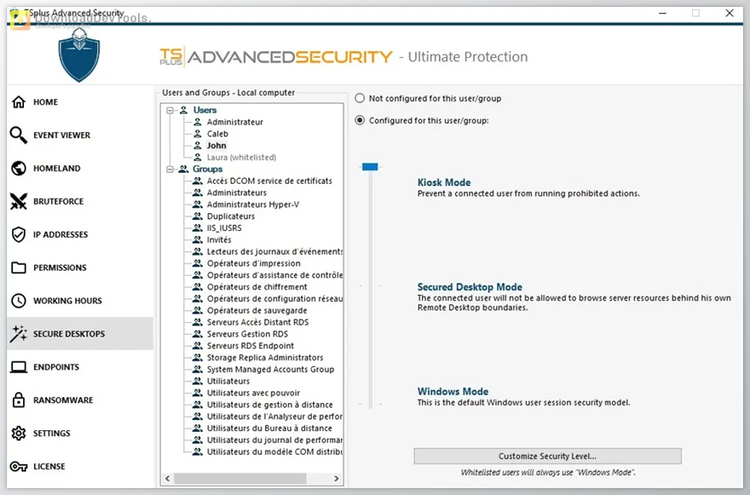The height and width of the screenshot is (495, 750).
Task: Click the group icon beside Administrateurs Hyper-V
Action: [198, 204]
